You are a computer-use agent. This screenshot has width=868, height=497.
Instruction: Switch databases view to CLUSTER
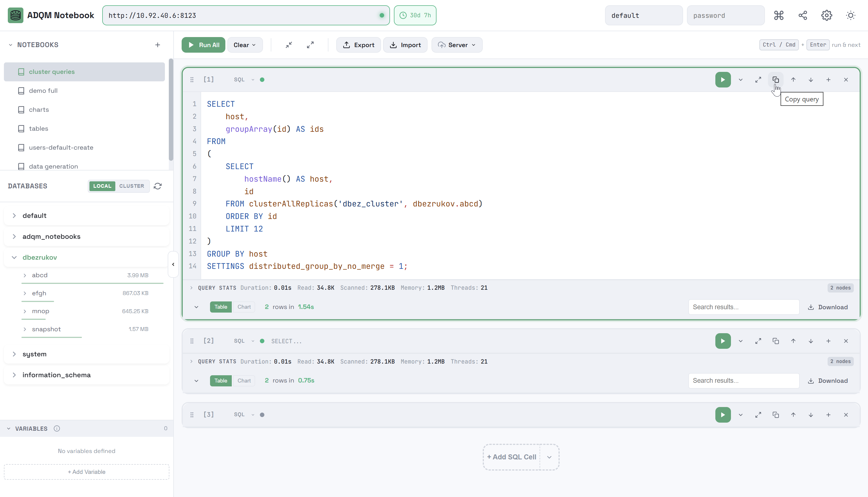(x=132, y=186)
